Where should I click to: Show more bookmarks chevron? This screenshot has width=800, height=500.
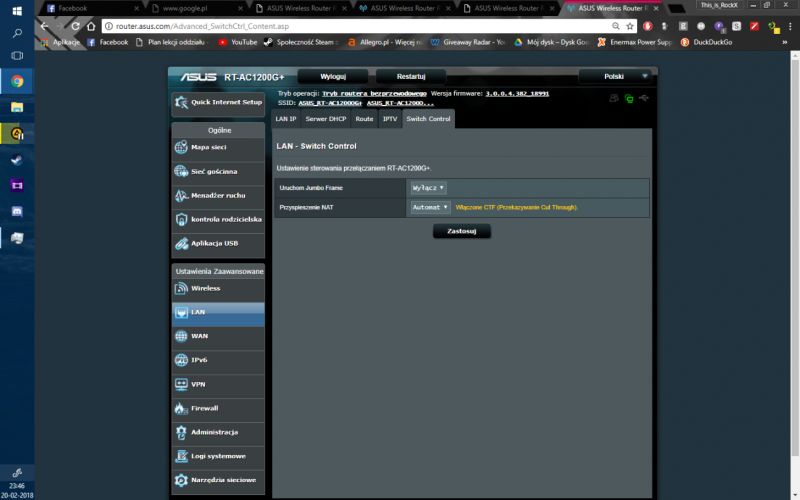point(785,42)
